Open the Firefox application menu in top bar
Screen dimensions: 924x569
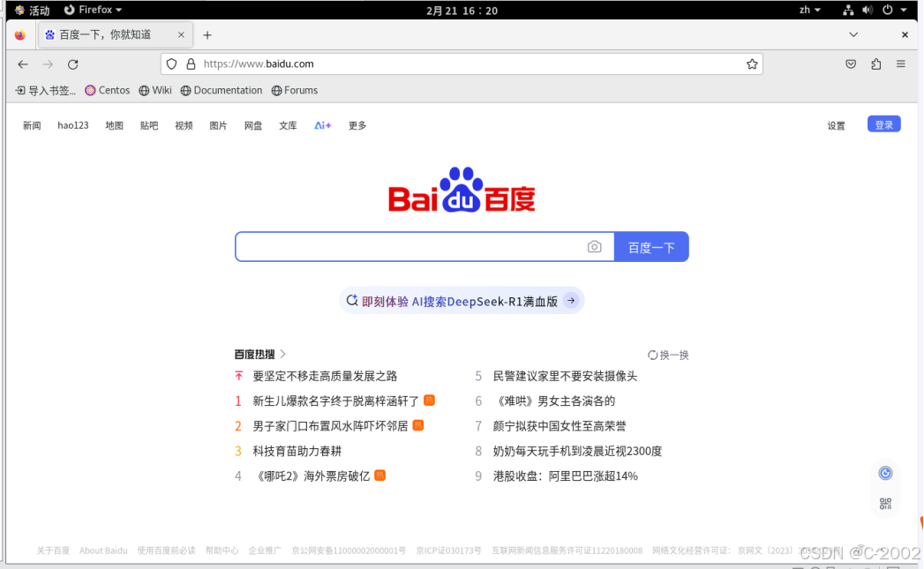tap(94, 10)
